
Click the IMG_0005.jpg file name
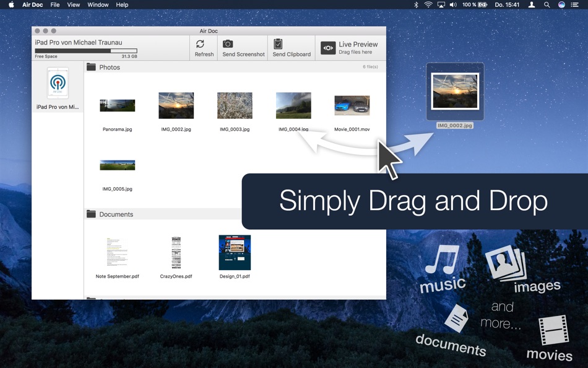[118, 189]
